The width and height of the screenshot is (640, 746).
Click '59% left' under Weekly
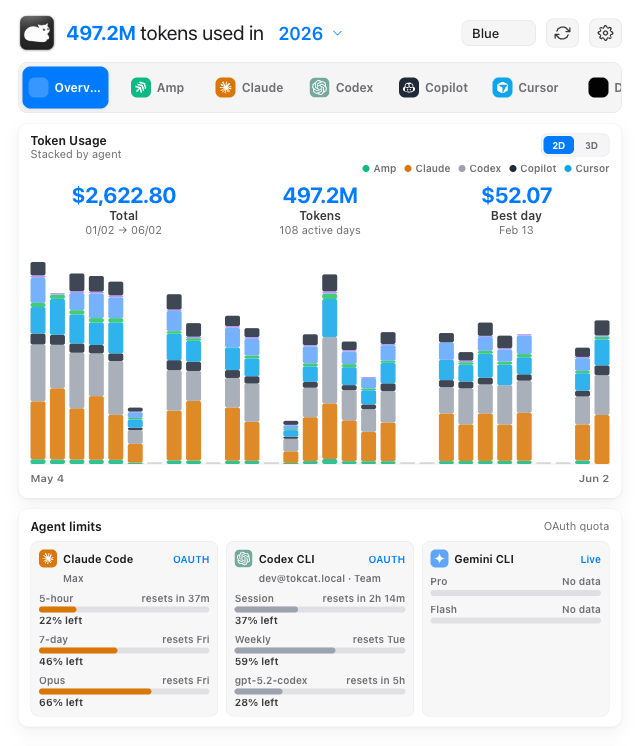click(x=256, y=661)
